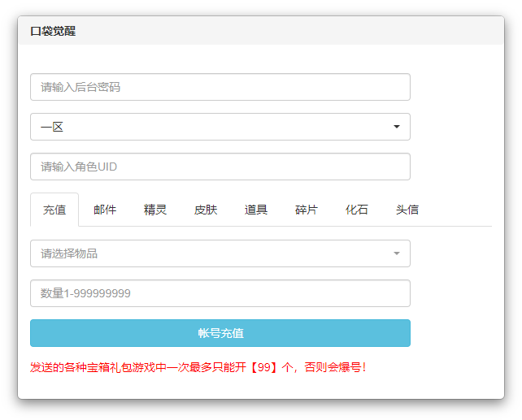The image size is (522, 420).
Task: Click the 数量1-999999999 quantity field
Action: [x=220, y=293]
